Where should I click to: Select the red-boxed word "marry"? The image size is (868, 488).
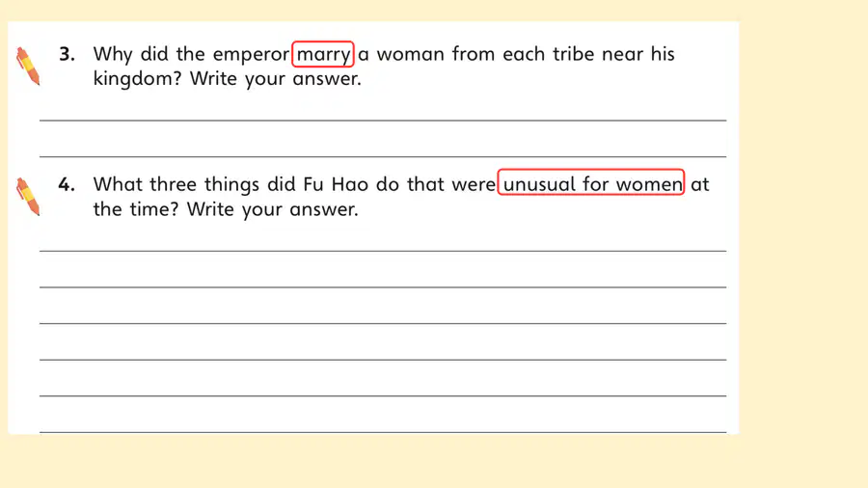point(323,54)
